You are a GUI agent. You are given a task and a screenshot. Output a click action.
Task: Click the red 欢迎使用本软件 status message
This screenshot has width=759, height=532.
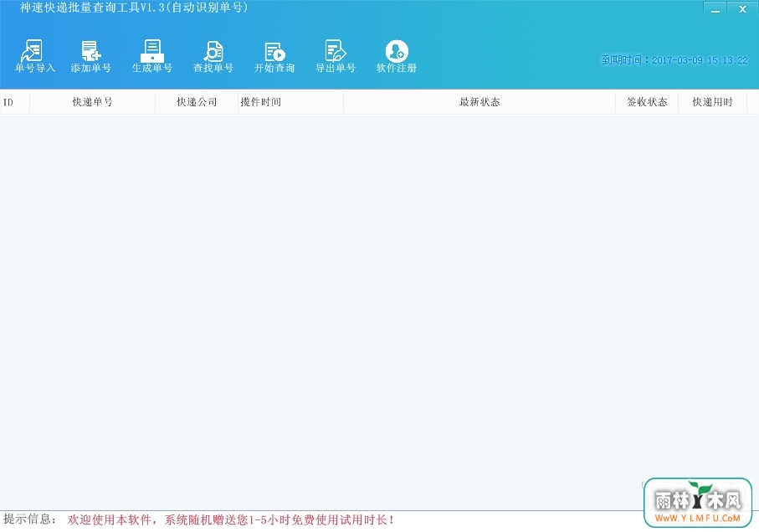pyautogui.click(x=231, y=520)
